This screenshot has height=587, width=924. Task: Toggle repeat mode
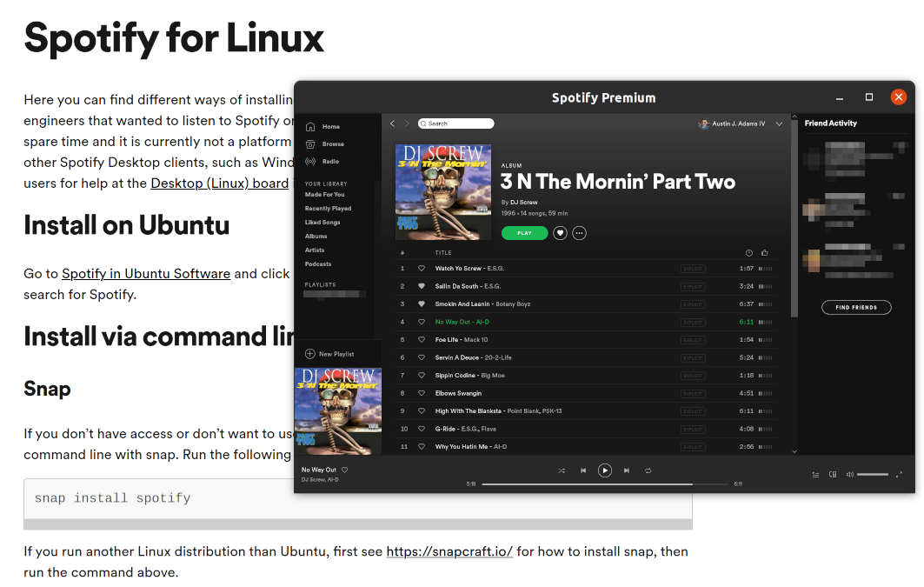point(648,470)
